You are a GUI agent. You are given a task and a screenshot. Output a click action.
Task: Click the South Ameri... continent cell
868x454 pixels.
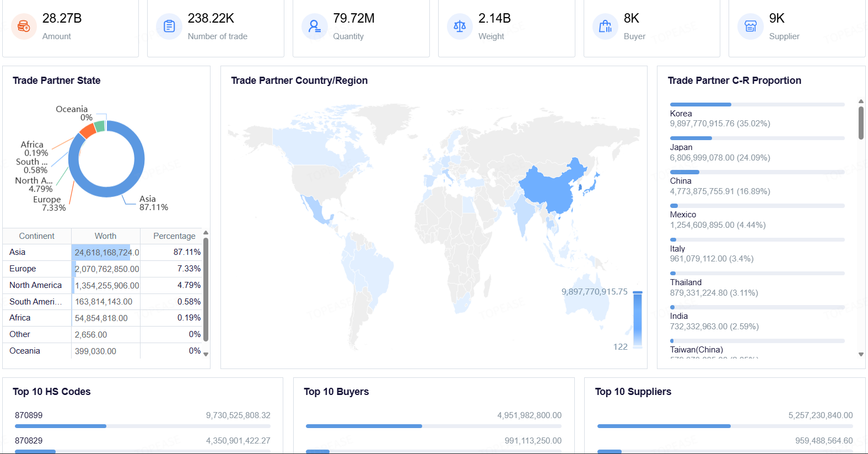point(37,302)
